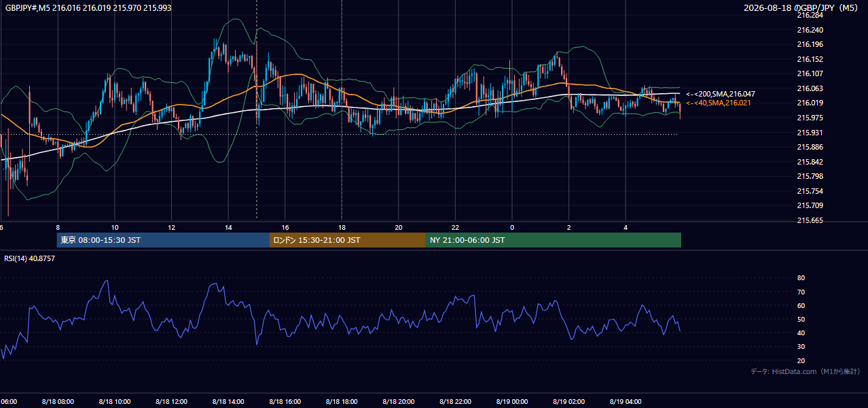Click the chart title '2026-08-18 のGBP/JPY（M5）'
The height and width of the screenshot is (408, 868).
(x=802, y=7)
